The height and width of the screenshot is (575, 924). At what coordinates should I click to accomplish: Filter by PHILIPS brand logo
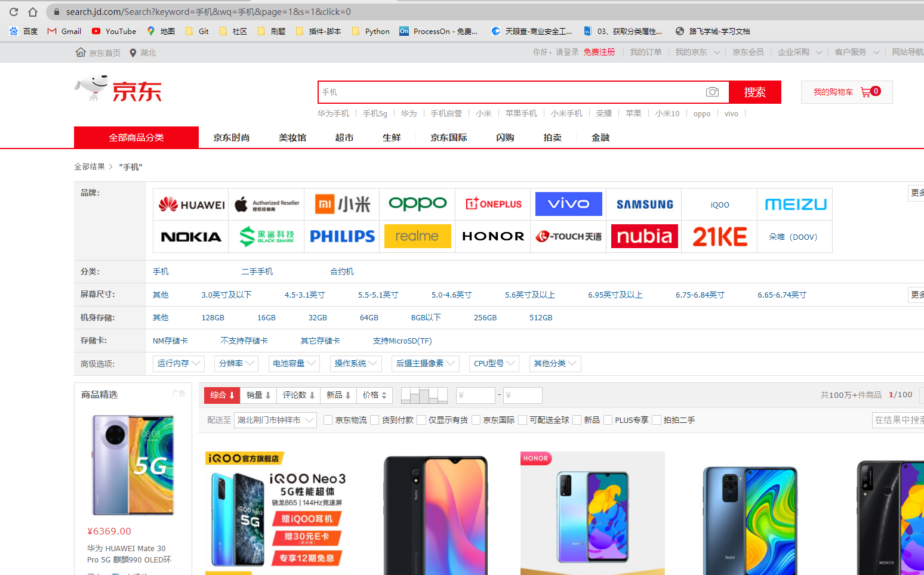(x=342, y=237)
